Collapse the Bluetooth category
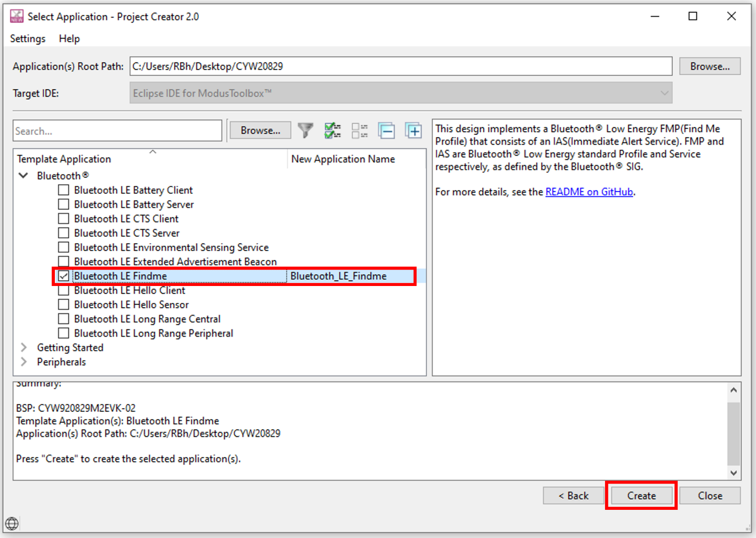The height and width of the screenshot is (538, 756). 23,175
